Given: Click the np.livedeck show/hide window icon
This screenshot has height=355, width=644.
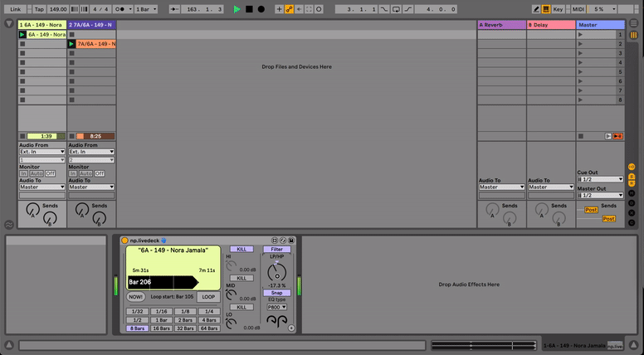Looking at the screenshot, I should (x=275, y=241).
